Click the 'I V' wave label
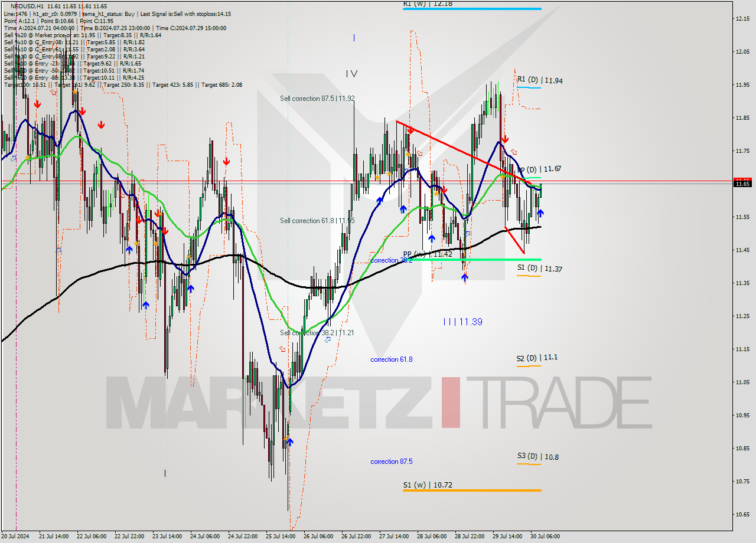Image resolution: width=756 pixels, height=543 pixels. pos(352,74)
